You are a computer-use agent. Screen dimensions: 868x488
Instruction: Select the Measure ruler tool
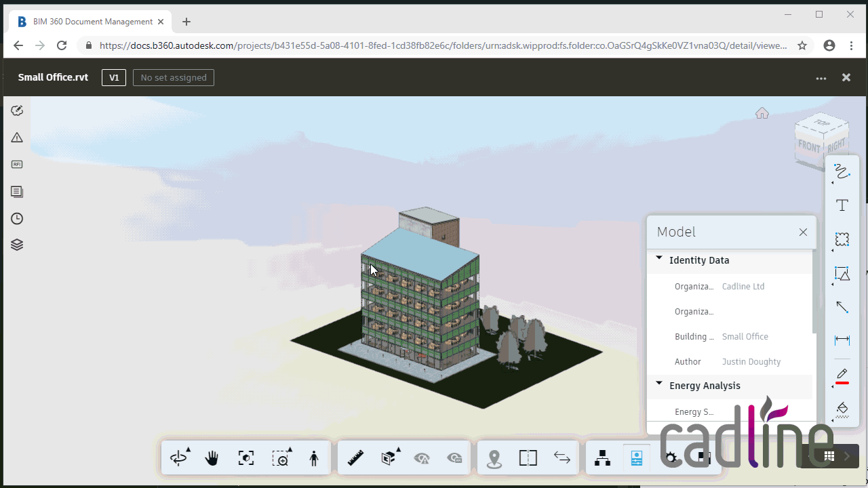355,458
